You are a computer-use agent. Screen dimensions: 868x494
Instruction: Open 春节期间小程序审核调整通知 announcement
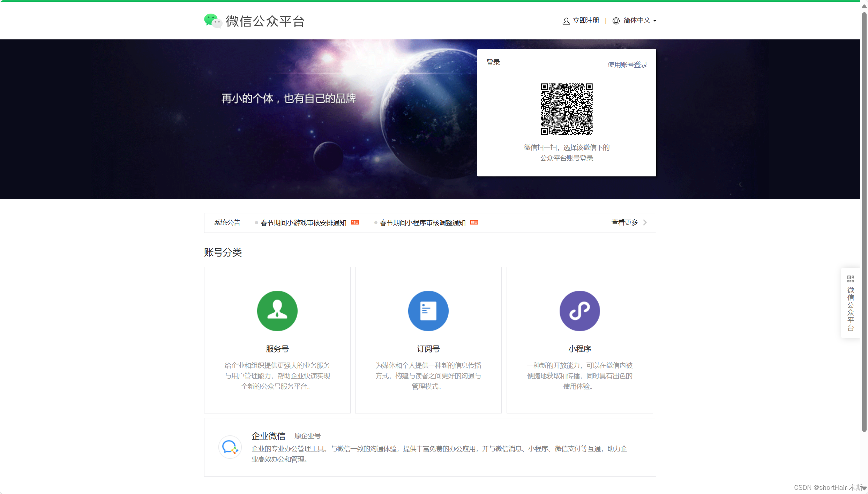(x=422, y=223)
